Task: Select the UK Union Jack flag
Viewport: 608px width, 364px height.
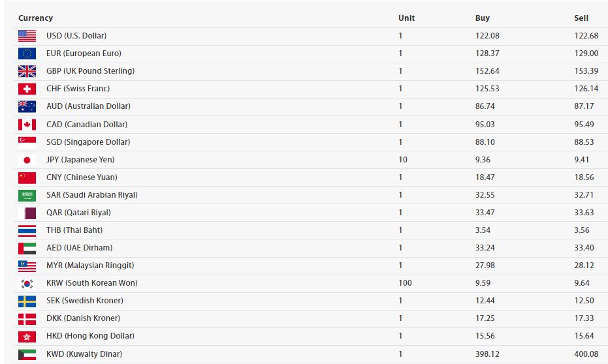Action: (x=27, y=71)
